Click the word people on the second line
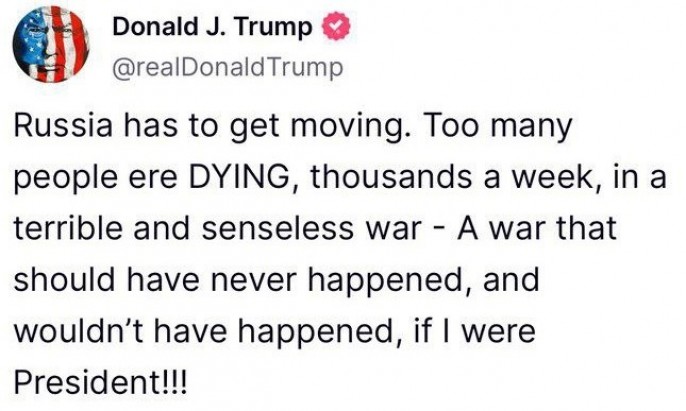 (x=67, y=179)
